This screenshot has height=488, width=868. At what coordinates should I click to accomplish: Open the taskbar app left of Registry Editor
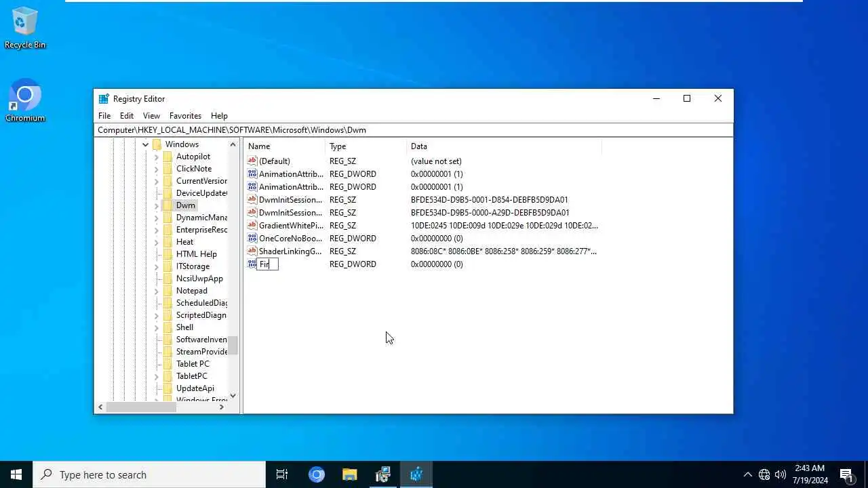[383, 474]
